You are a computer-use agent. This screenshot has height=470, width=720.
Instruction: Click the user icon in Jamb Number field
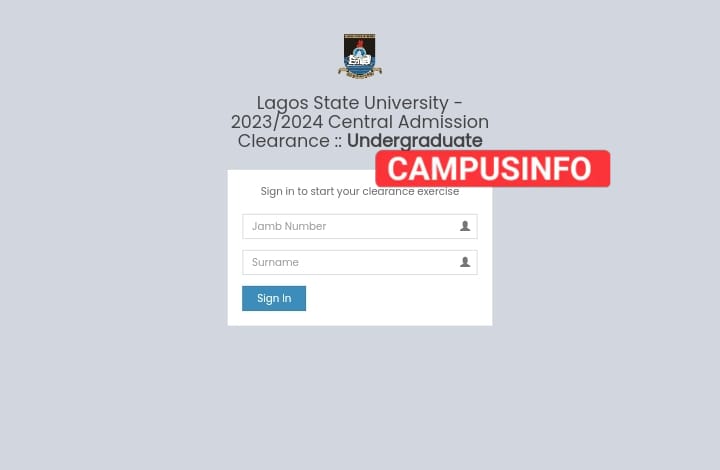(465, 226)
